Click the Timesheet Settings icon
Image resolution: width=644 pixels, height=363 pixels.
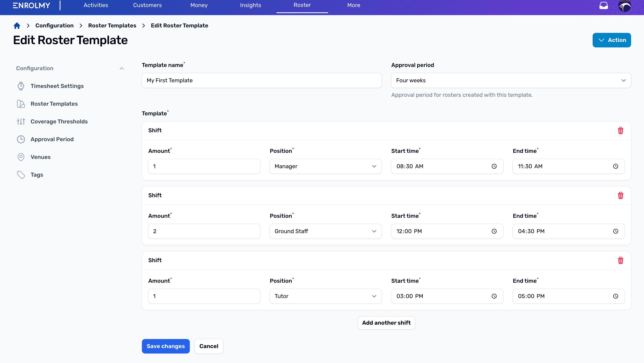(x=21, y=86)
